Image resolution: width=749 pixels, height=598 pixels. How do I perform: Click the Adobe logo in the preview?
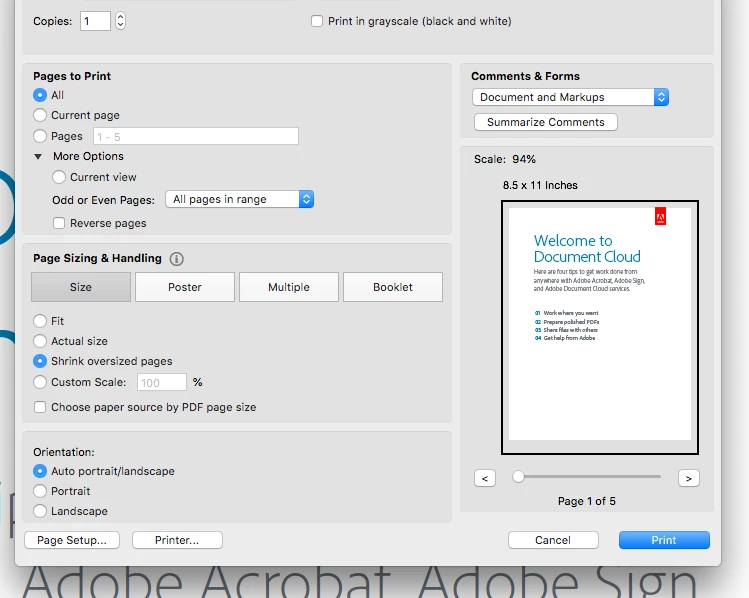click(x=660, y=216)
